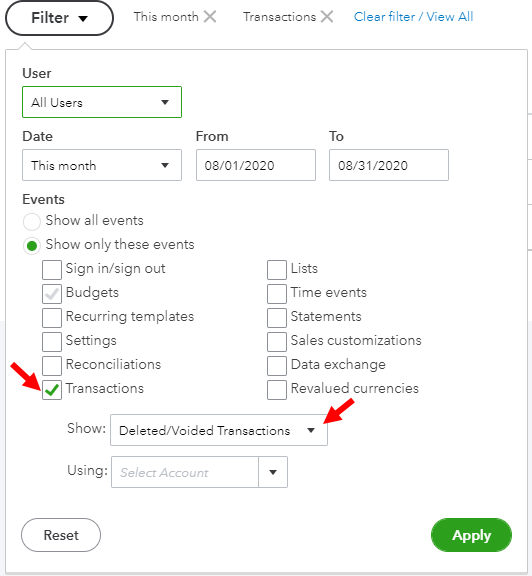Viewport: 532px width, 576px height.
Task: Check the Statements checkbox
Action: (x=277, y=318)
